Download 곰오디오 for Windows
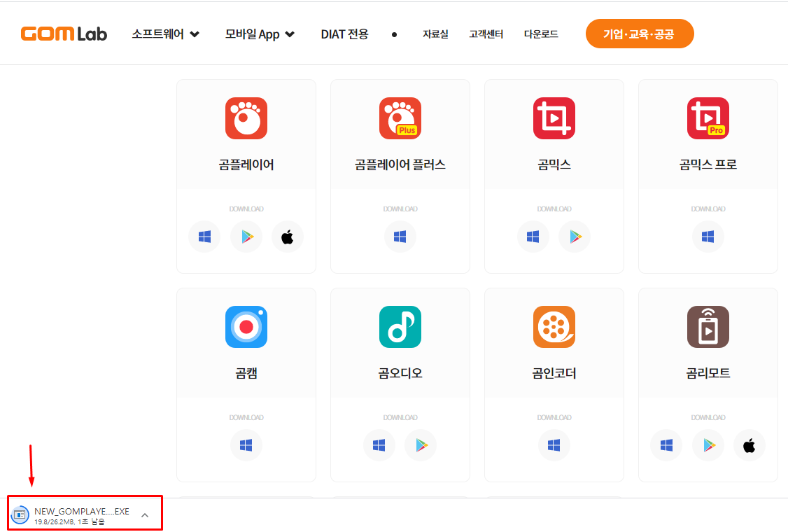This screenshot has height=532, width=788. click(379, 445)
